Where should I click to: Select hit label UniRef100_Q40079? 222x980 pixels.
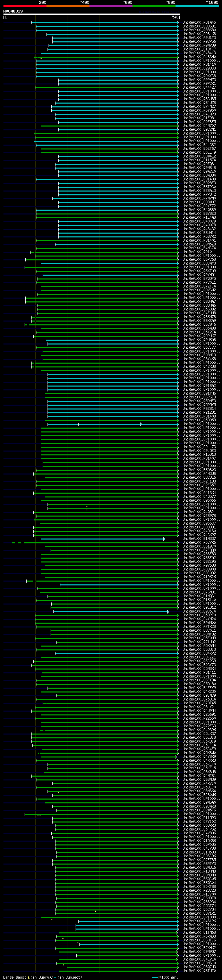(199, 221)
